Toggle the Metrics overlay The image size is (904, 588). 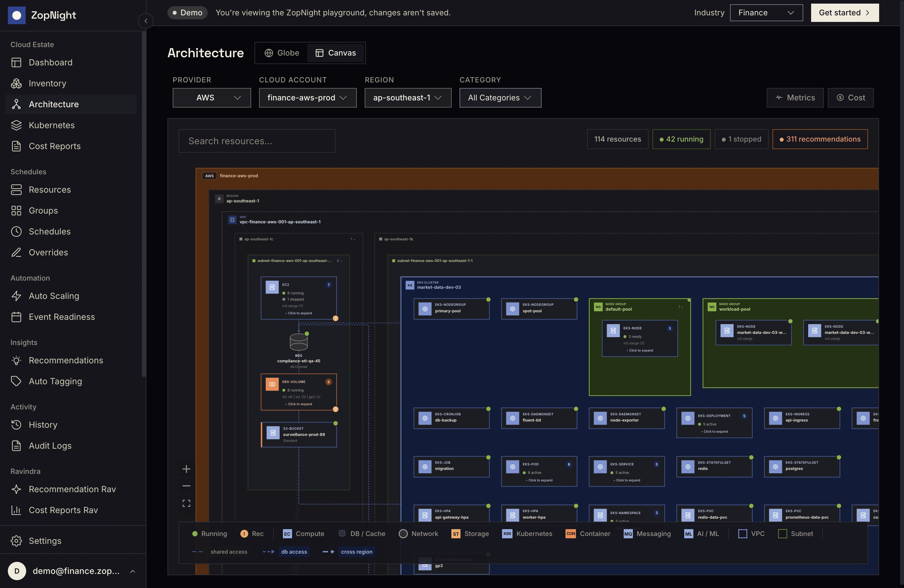[795, 98]
